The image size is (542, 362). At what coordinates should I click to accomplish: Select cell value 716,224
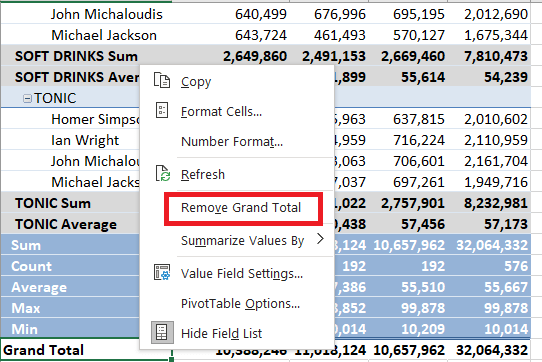click(x=419, y=140)
